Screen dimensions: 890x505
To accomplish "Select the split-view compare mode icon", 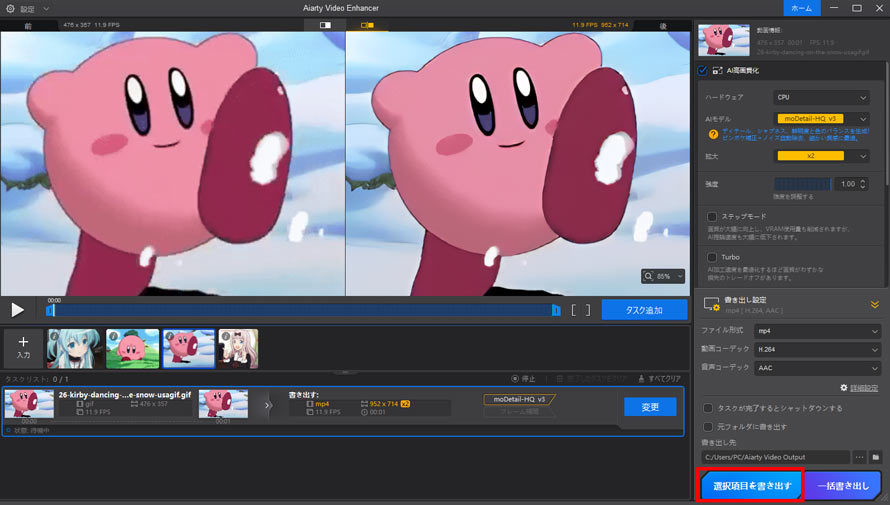I will click(367, 25).
